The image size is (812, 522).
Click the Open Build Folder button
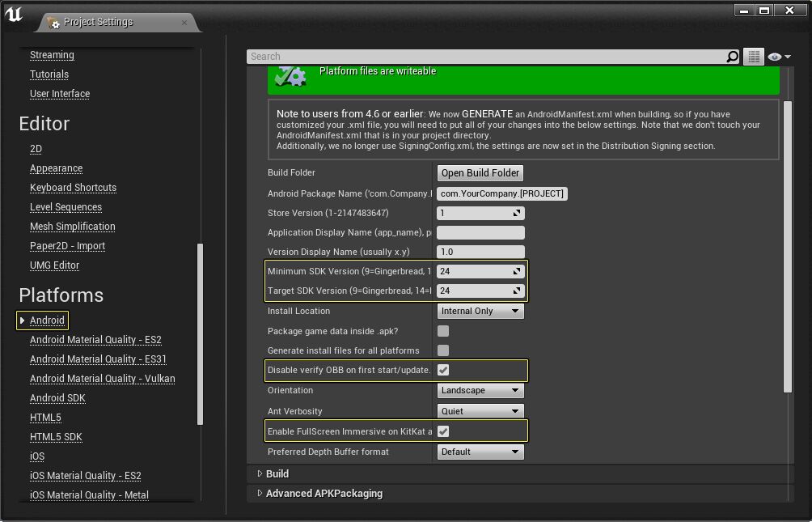480,172
